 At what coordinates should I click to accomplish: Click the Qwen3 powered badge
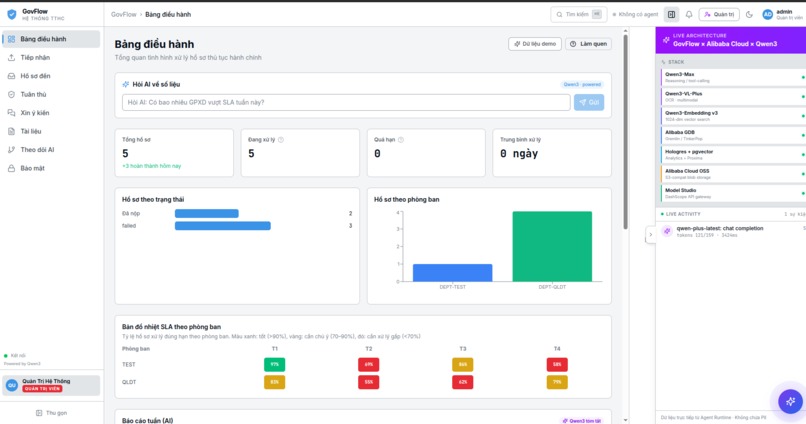tap(582, 84)
